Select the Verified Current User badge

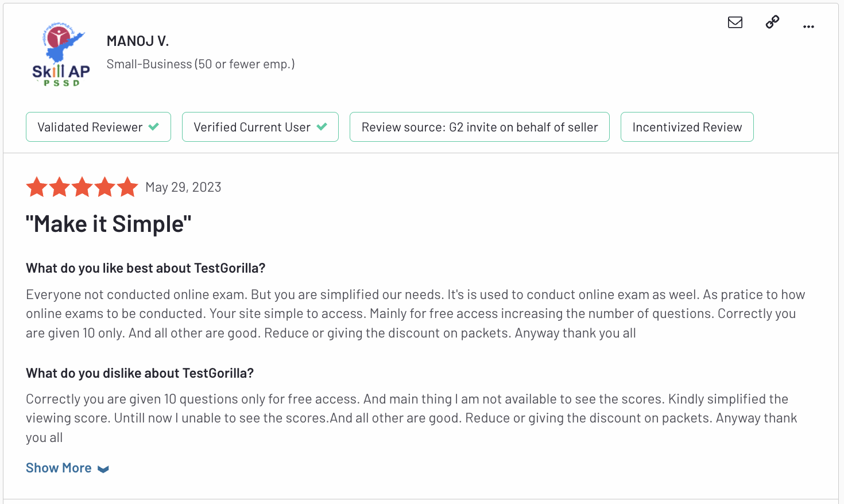pos(260,127)
